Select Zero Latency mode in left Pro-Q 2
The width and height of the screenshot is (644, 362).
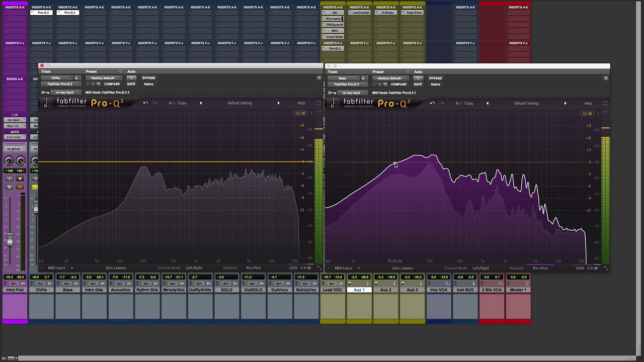[x=116, y=268]
